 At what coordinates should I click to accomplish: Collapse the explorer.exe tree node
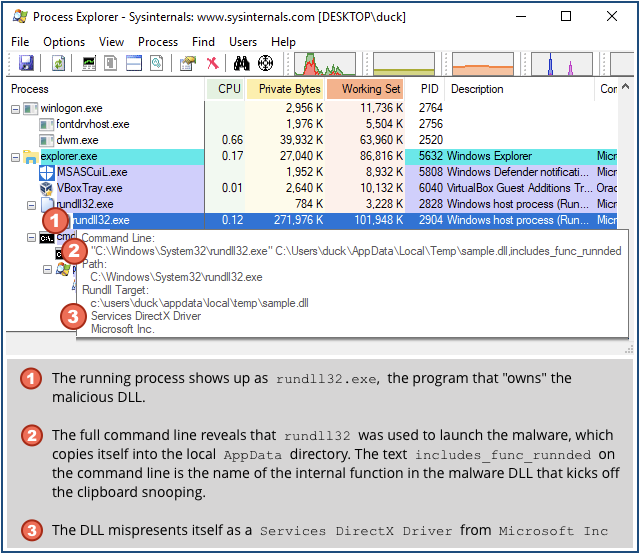coord(15,157)
